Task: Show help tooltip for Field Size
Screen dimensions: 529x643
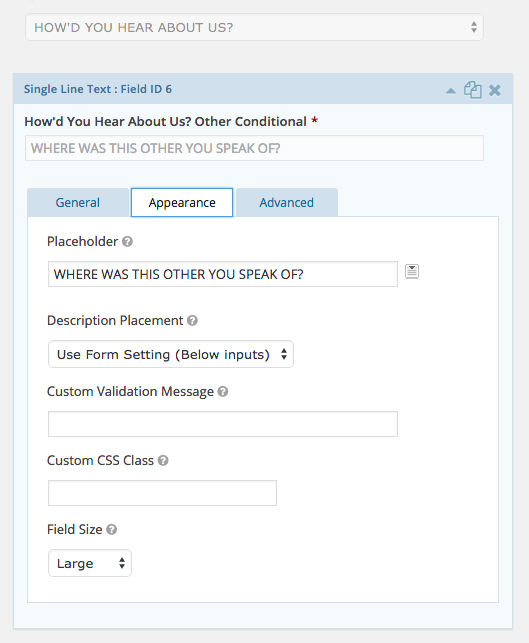Action: [x=112, y=529]
